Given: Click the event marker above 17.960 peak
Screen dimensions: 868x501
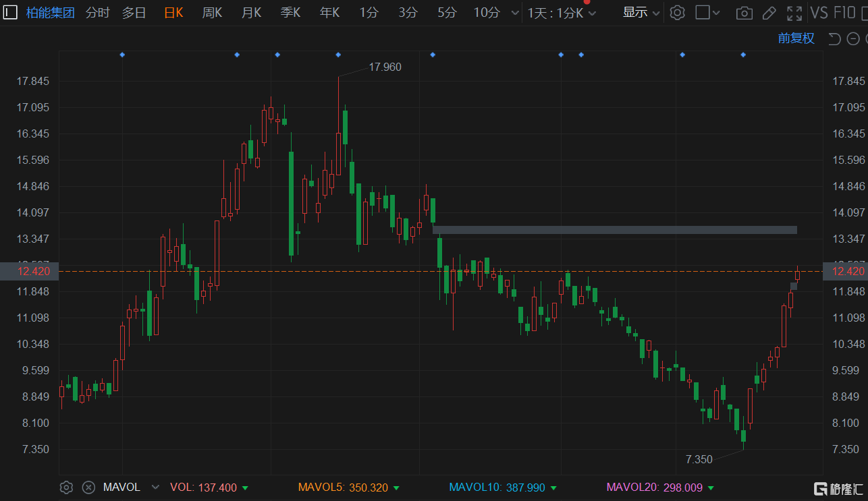Looking at the screenshot, I should [x=338, y=55].
